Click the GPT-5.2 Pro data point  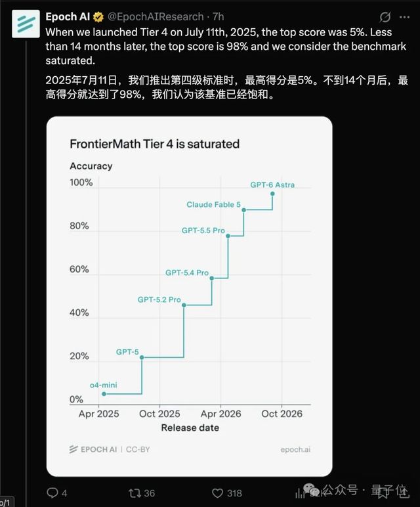pyautogui.click(x=184, y=305)
